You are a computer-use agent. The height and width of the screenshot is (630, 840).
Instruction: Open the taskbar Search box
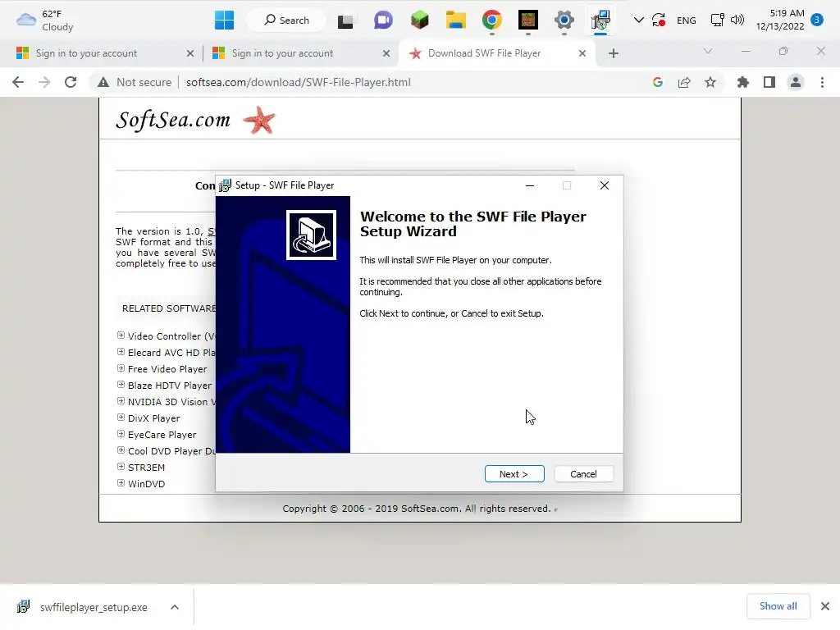coord(286,21)
